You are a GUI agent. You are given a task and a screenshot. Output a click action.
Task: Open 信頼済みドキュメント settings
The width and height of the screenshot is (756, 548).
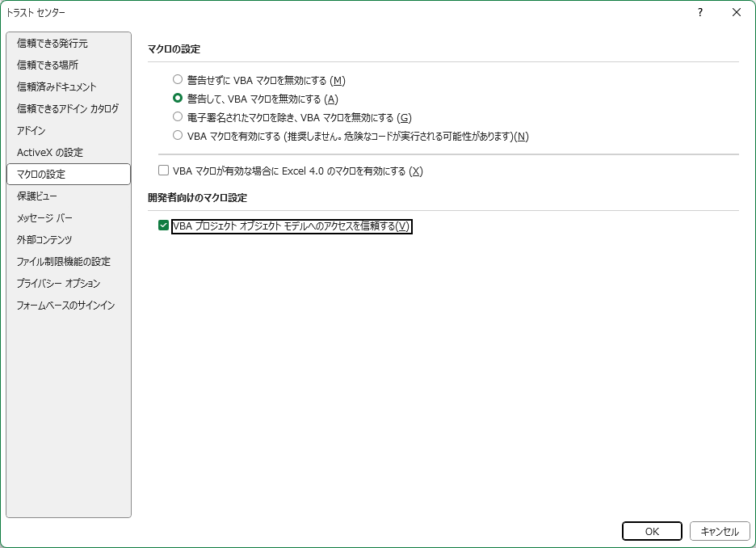57,86
